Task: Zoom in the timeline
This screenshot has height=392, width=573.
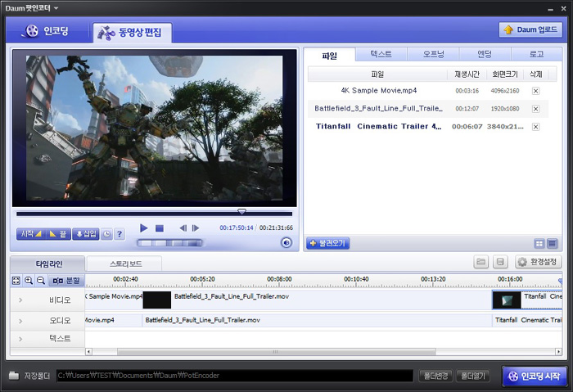Action: pos(29,281)
